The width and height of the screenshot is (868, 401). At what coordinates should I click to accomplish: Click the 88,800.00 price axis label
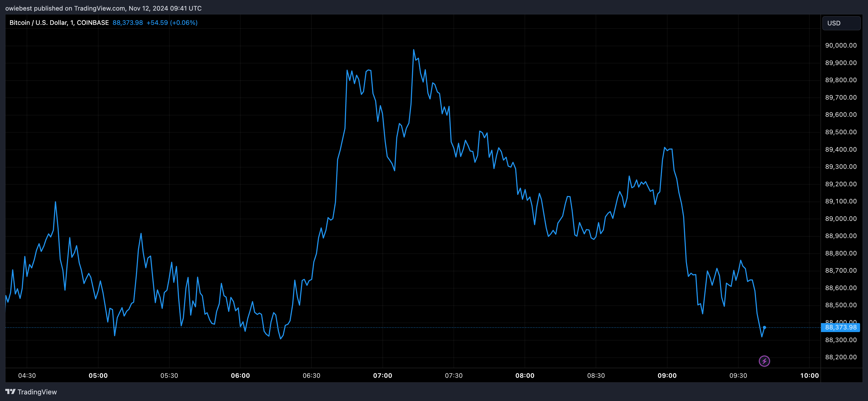pyautogui.click(x=841, y=253)
